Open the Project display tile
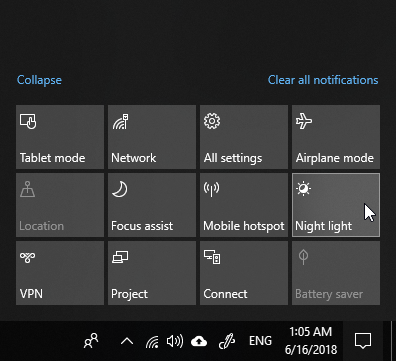This screenshot has height=361, width=396. click(x=152, y=273)
